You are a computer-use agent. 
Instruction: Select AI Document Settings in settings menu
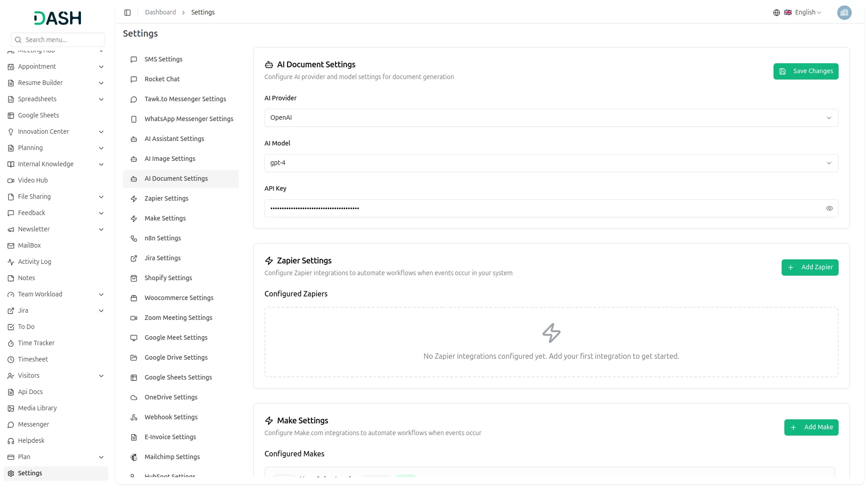coord(176,178)
